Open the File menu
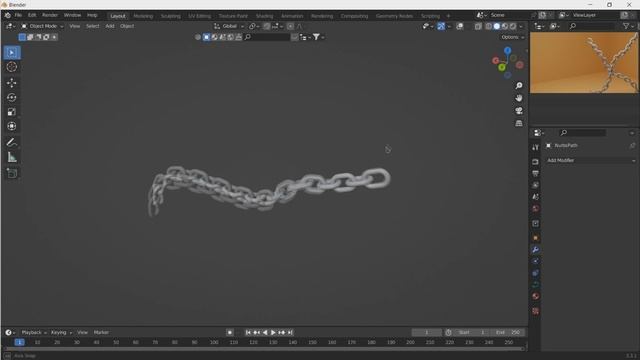The height and width of the screenshot is (360, 640). click(18, 15)
